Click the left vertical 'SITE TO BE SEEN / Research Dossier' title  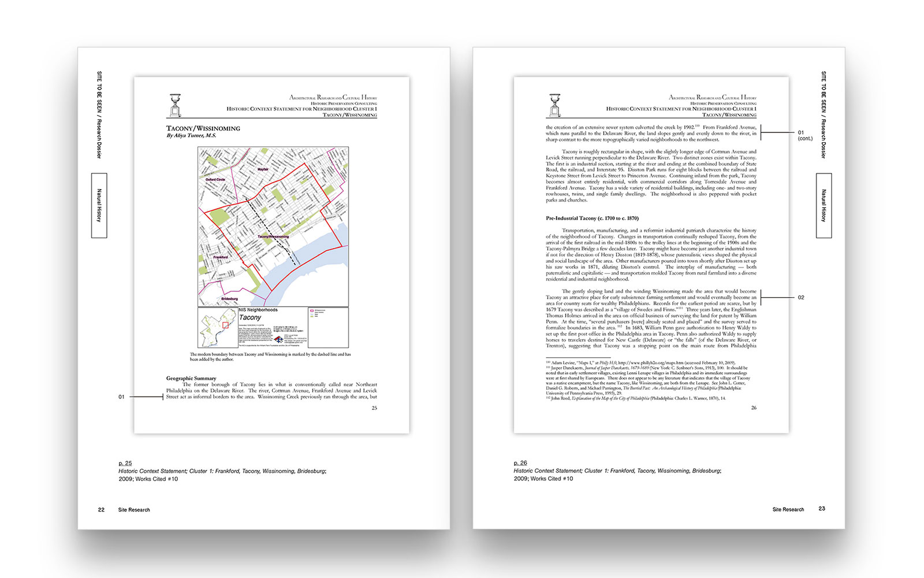point(99,114)
